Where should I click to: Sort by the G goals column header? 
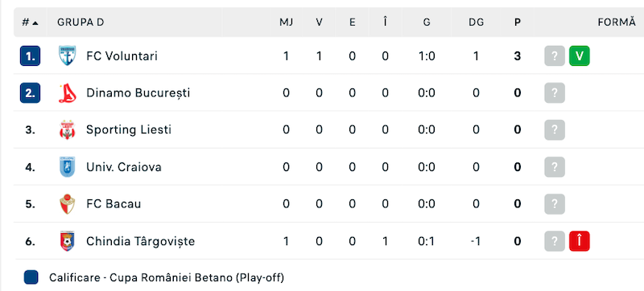click(427, 23)
